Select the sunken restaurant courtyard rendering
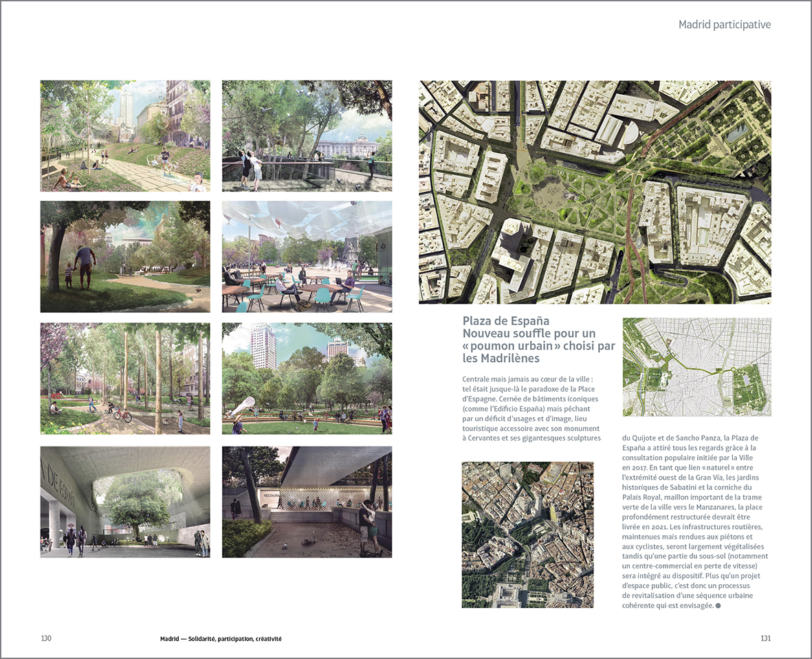The width and height of the screenshot is (812, 659). tap(307, 502)
